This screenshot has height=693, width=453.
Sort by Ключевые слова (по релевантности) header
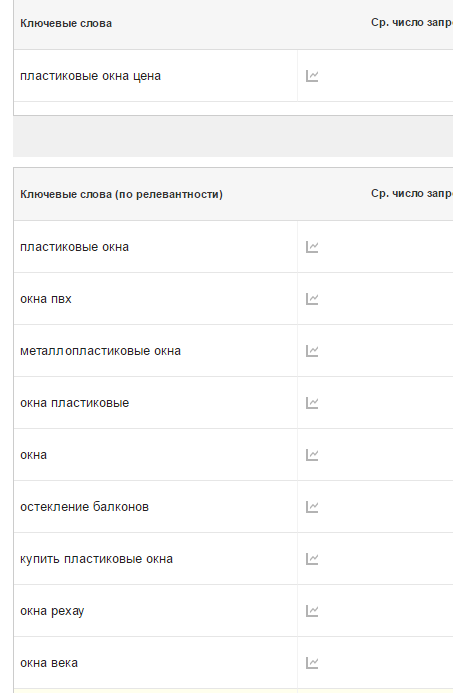pos(122,194)
